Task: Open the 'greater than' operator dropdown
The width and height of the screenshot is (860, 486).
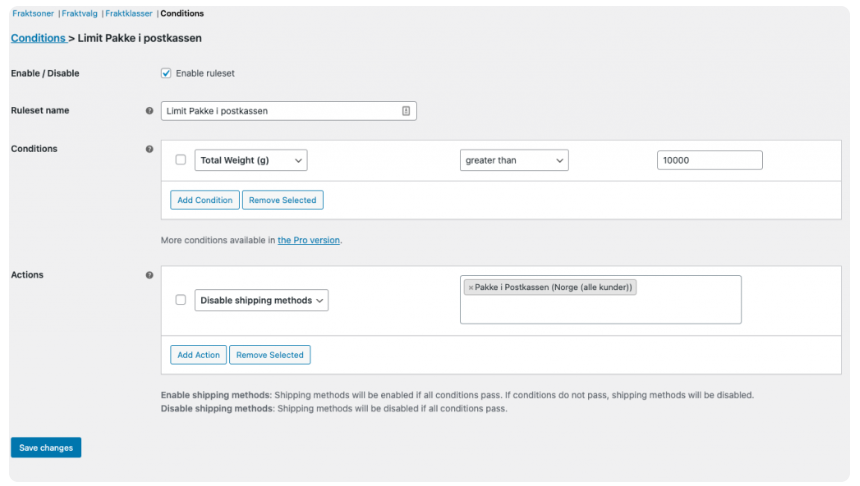Action: click(x=514, y=160)
